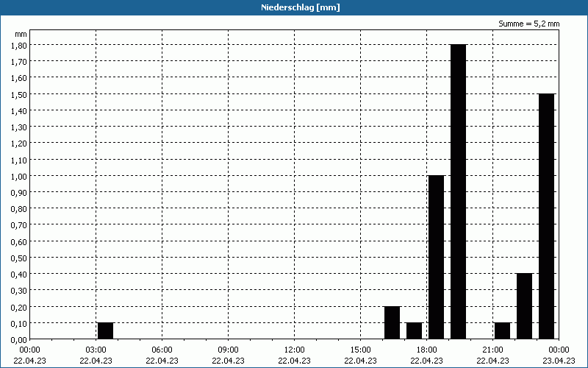Click the 09:00 time axis label

[228, 350]
